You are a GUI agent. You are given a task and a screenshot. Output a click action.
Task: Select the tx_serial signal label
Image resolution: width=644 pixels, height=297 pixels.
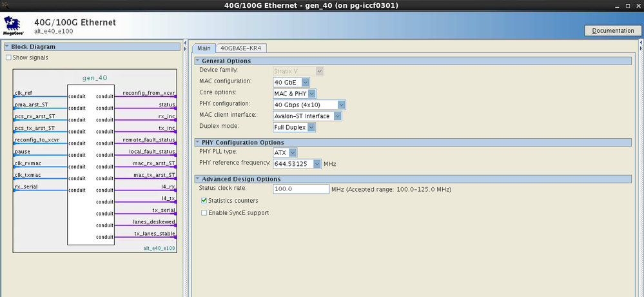tap(164, 210)
